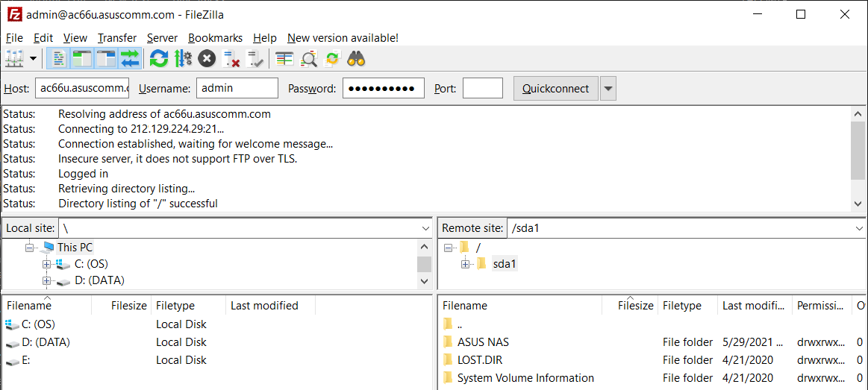This screenshot has height=390, width=868.
Task: Open the Transfer menu
Action: (117, 38)
